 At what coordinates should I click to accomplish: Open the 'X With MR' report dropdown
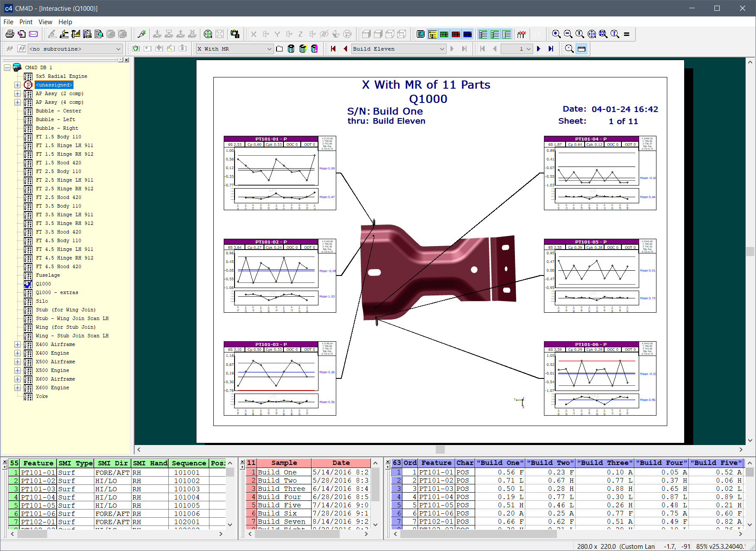tap(269, 49)
